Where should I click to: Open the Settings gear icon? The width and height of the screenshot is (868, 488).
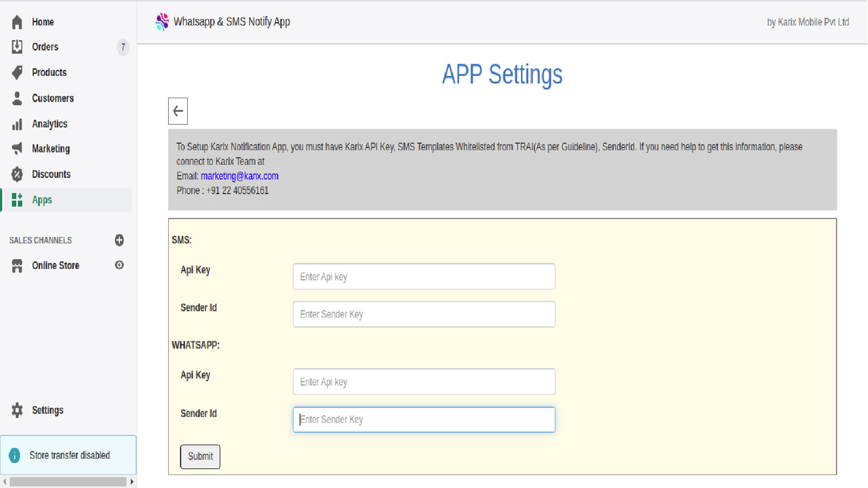16,410
